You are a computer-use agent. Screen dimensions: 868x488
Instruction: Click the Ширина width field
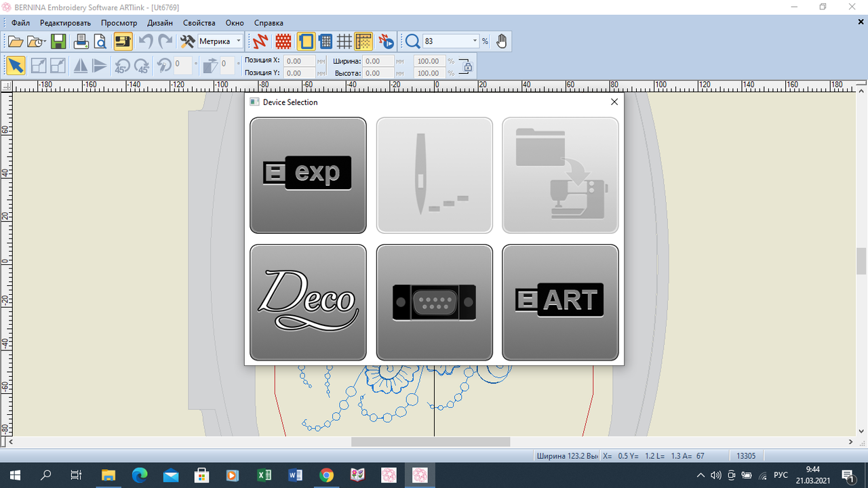378,61
